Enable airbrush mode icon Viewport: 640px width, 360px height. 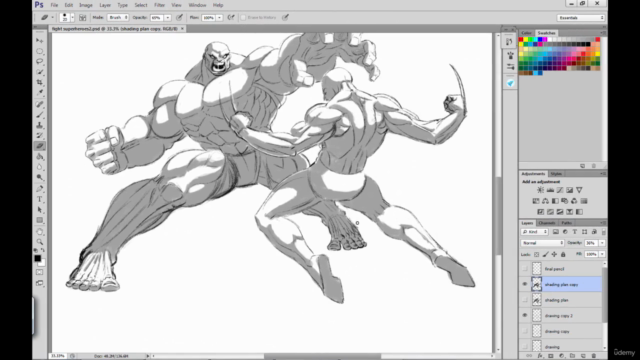[x=231, y=18]
